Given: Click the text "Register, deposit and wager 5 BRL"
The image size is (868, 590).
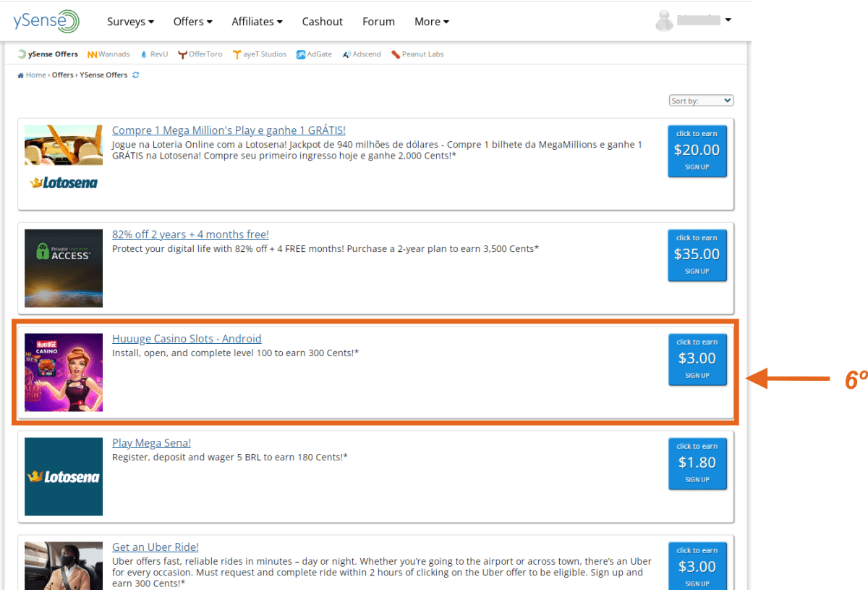Looking at the screenshot, I should 192,458.
